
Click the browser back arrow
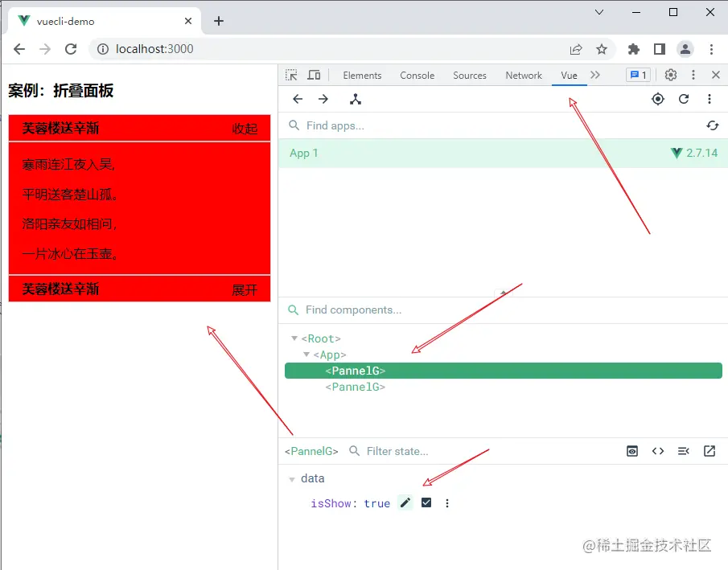coord(19,49)
